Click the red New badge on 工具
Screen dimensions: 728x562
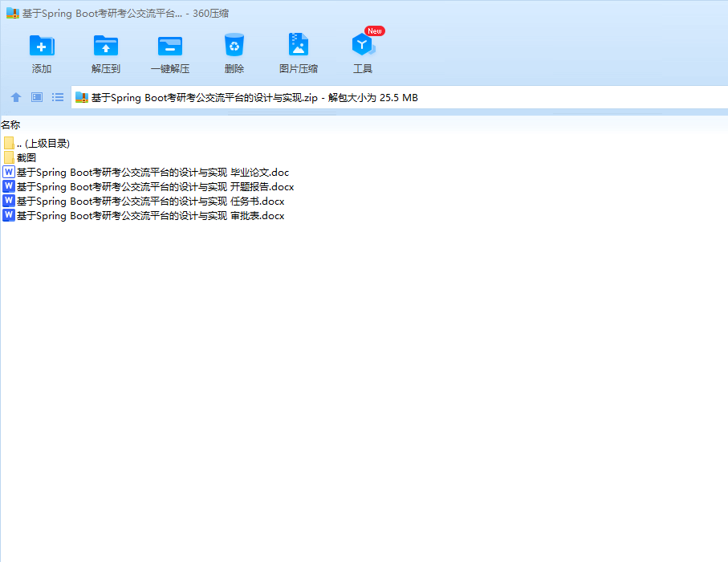[x=375, y=31]
